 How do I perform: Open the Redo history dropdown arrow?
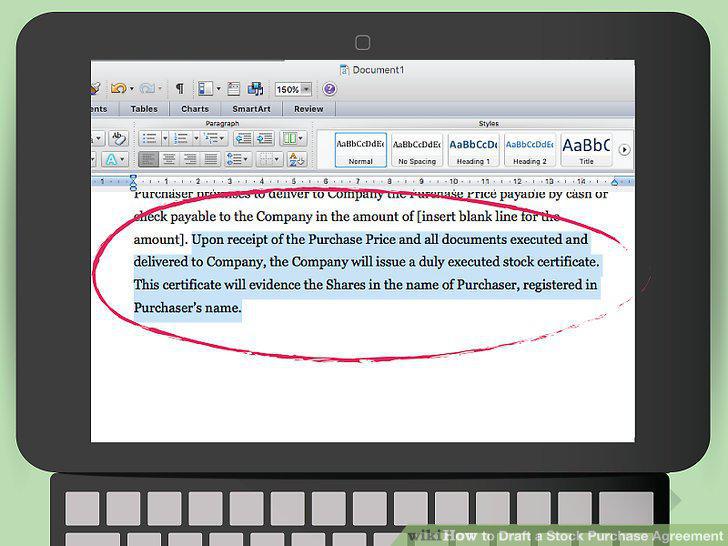(160, 88)
